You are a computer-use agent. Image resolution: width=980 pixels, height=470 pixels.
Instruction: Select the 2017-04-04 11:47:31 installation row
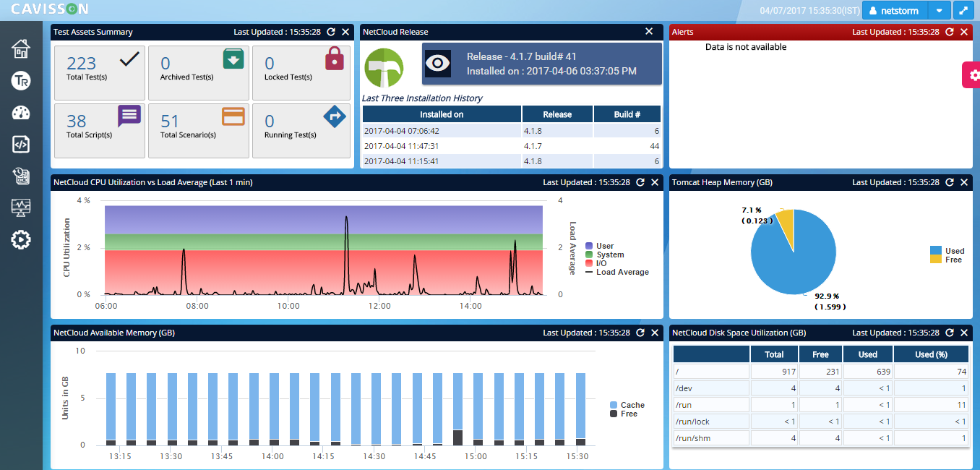(512, 146)
